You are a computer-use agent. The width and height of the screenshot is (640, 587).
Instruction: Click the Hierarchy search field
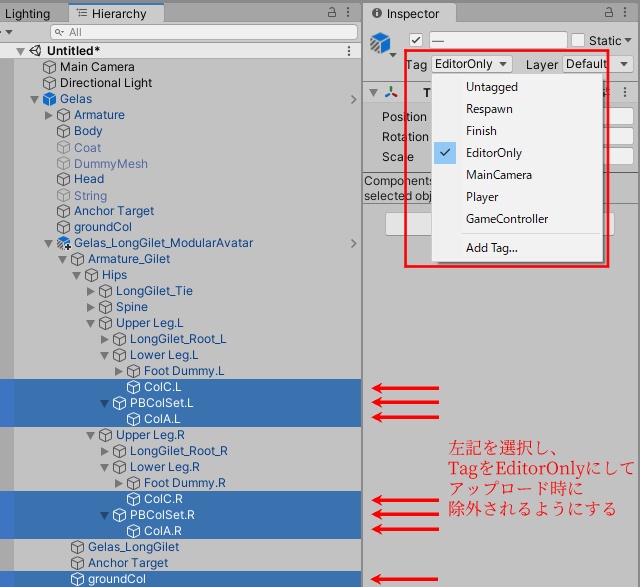click(204, 32)
